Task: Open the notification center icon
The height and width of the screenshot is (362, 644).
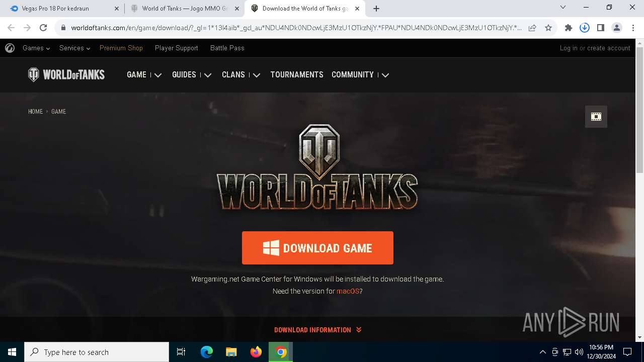Action: point(627,352)
